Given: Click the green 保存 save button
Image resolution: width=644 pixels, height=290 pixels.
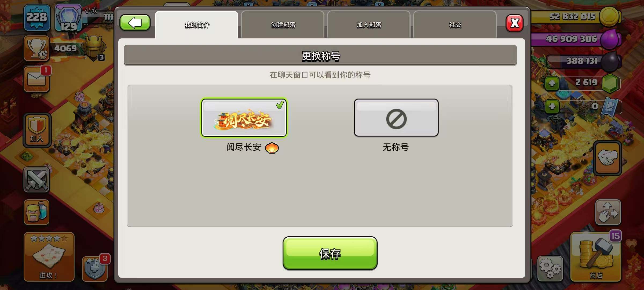Looking at the screenshot, I should (330, 253).
